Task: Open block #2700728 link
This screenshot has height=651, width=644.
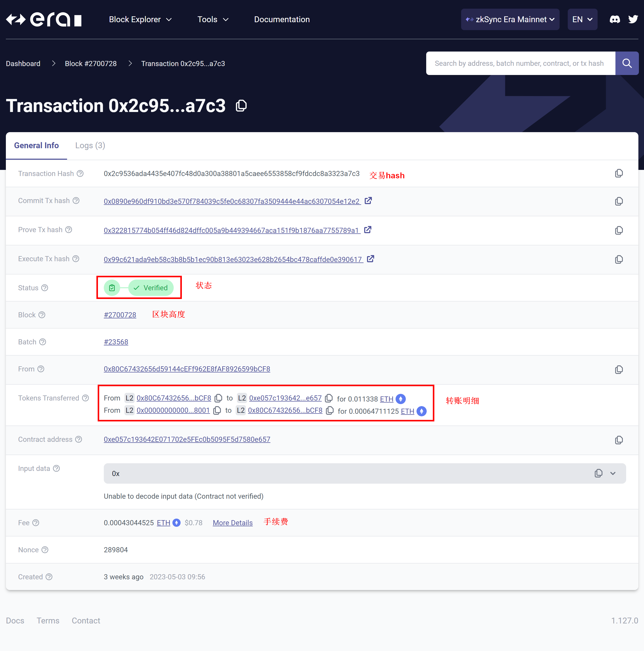Action: [x=120, y=315]
